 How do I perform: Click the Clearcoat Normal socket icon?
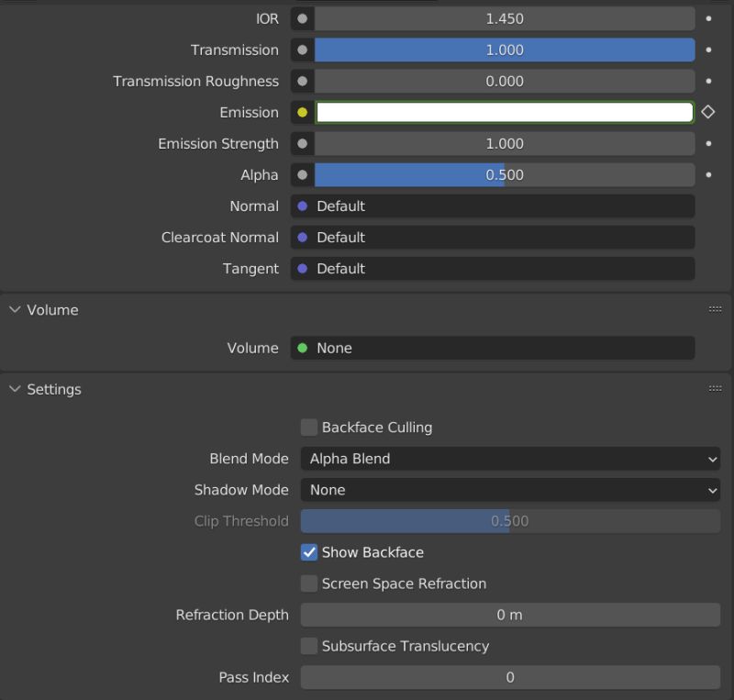[x=302, y=238]
